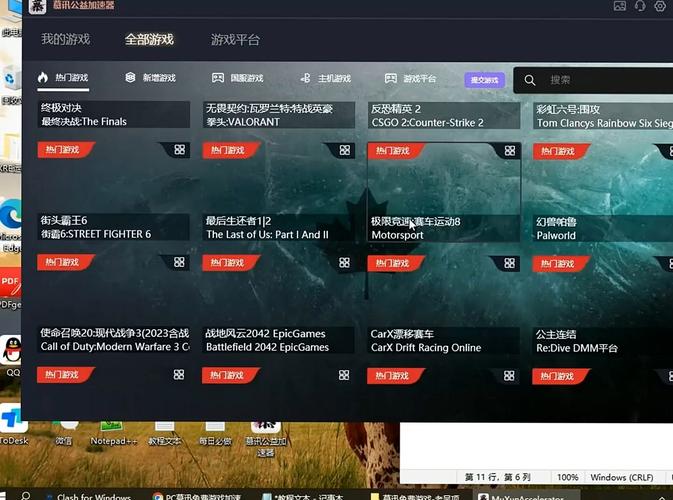Select 新增游戏 category

click(x=151, y=78)
